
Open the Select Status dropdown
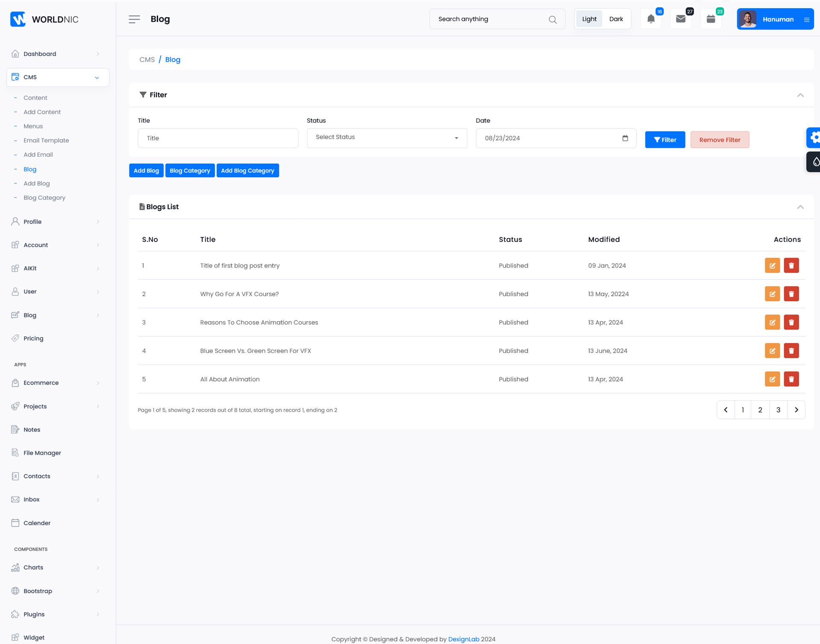click(x=387, y=138)
